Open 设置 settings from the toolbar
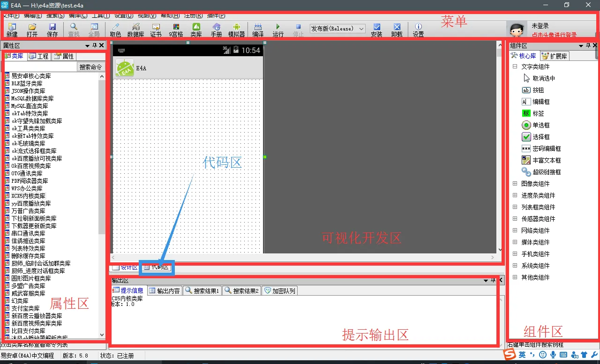The image size is (600, 364). coord(418,30)
